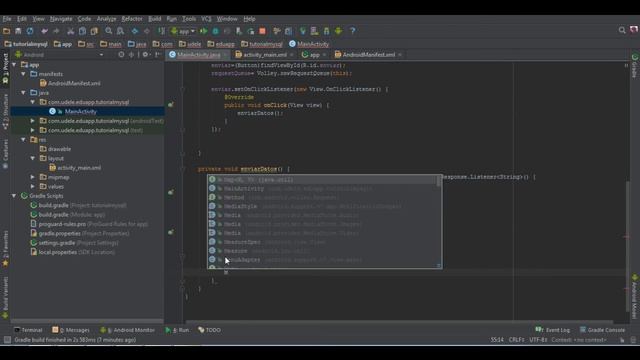Click the Synchronize toolbar icon

pos(30,31)
